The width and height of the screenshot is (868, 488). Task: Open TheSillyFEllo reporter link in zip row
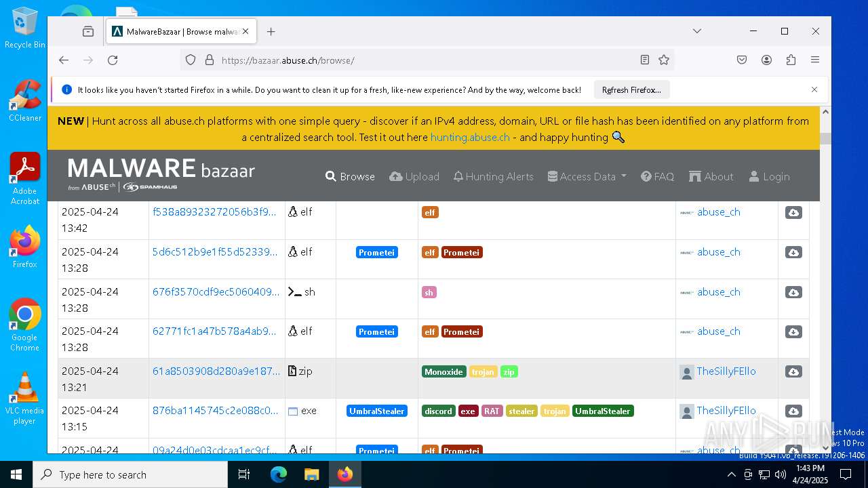[726, 371]
